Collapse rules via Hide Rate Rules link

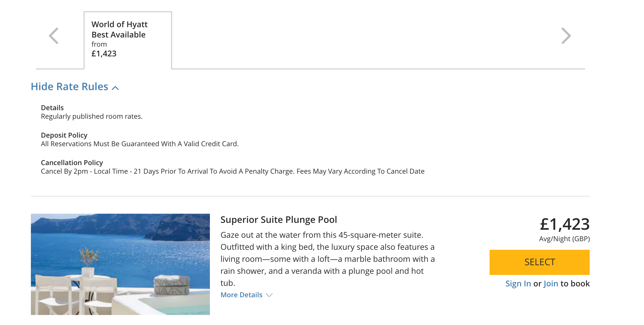click(69, 87)
